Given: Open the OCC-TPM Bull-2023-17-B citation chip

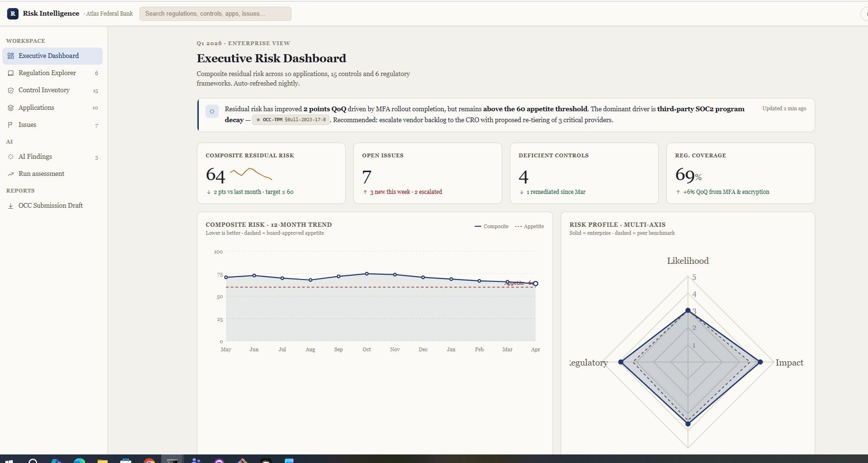Looking at the screenshot, I should click(291, 120).
